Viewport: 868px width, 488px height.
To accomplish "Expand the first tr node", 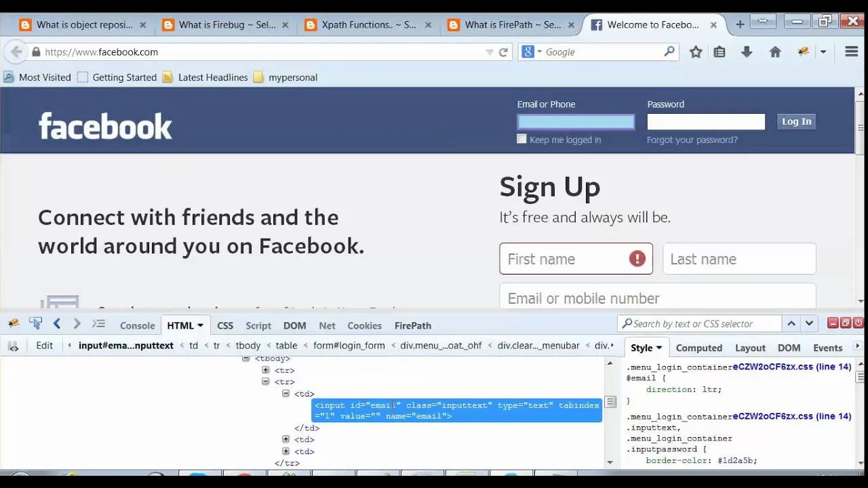I will click(x=266, y=370).
